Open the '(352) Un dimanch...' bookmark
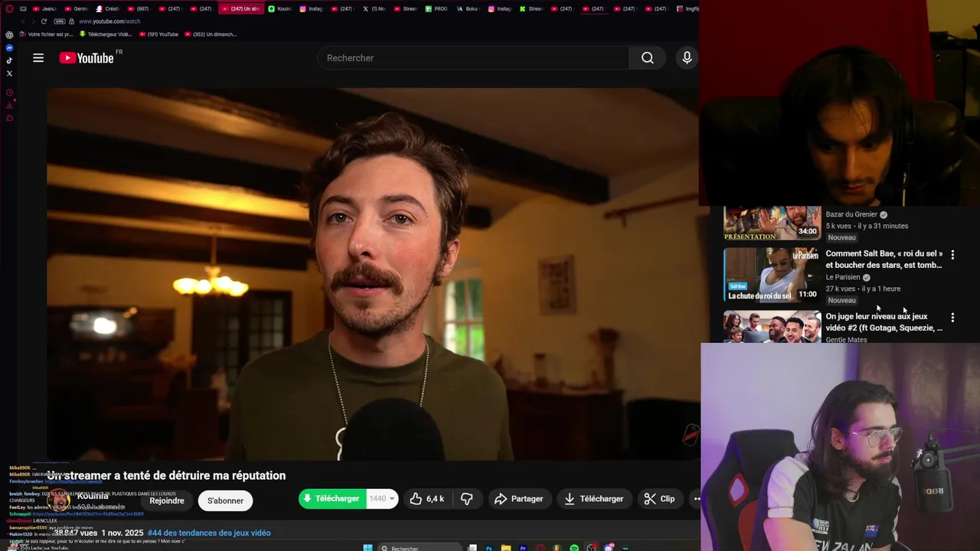980x551 pixels. (x=211, y=34)
